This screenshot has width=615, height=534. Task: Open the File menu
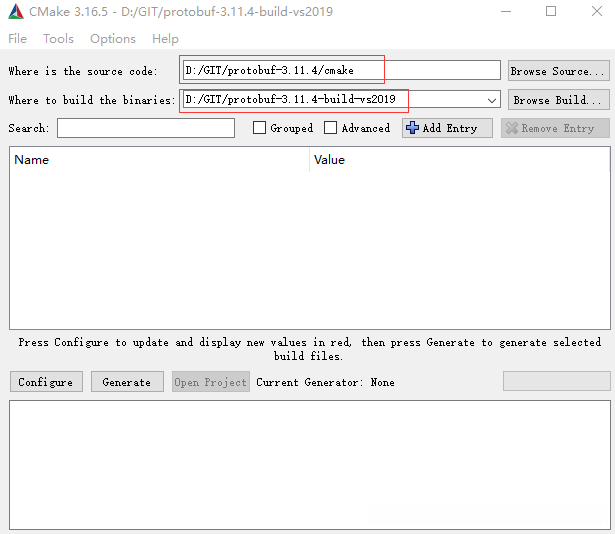[17, 38]
